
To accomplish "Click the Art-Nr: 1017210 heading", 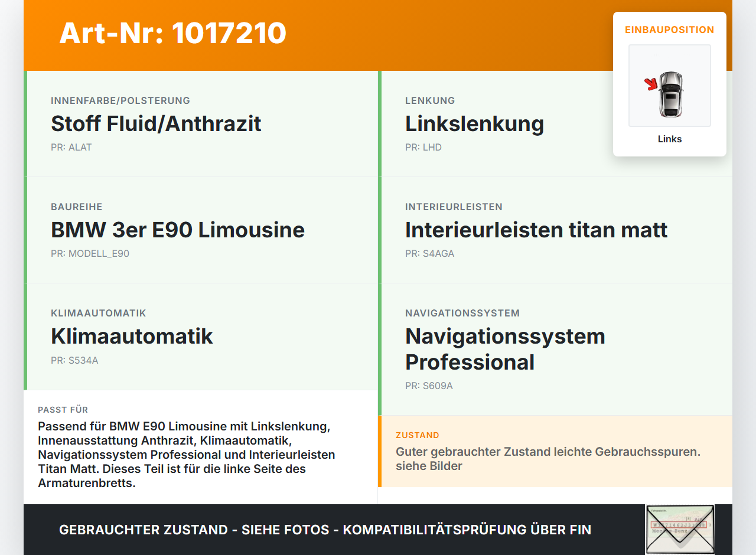I will (x=172, y=34).
